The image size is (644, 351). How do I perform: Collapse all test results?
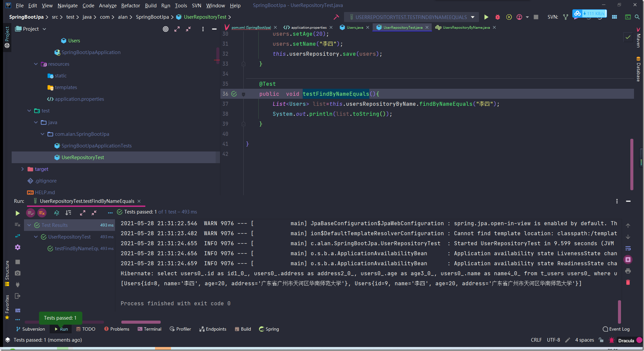coord(94,213)
